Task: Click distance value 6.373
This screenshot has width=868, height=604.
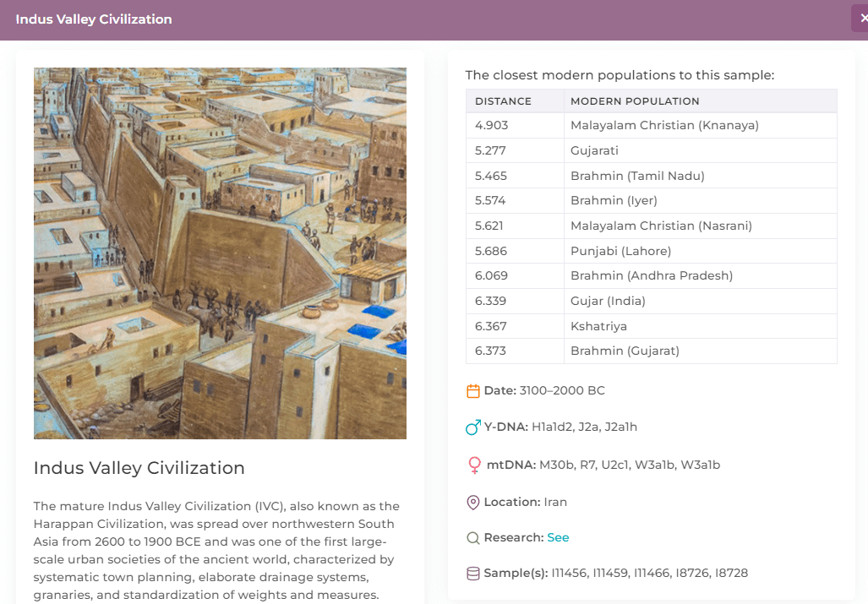Action: point(490,351)
